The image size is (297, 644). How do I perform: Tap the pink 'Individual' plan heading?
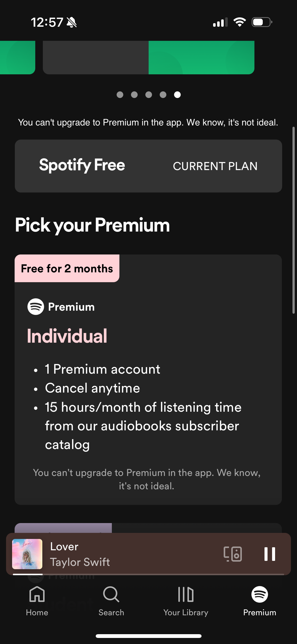click(x=67, y=335)
